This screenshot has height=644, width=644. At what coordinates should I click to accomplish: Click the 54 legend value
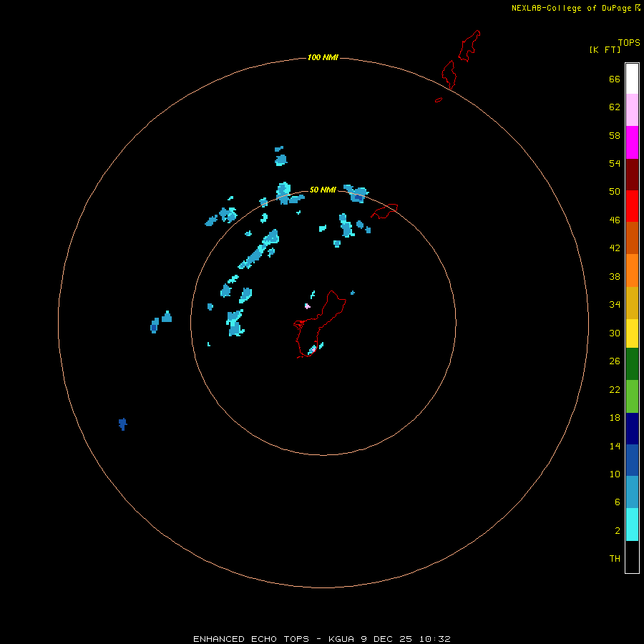(615, 163)
